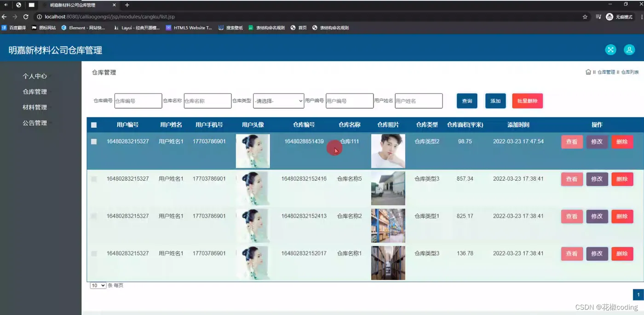Open the Layui bookmark
This screenshot has width=644, height=315.
[x=137, y=28]
